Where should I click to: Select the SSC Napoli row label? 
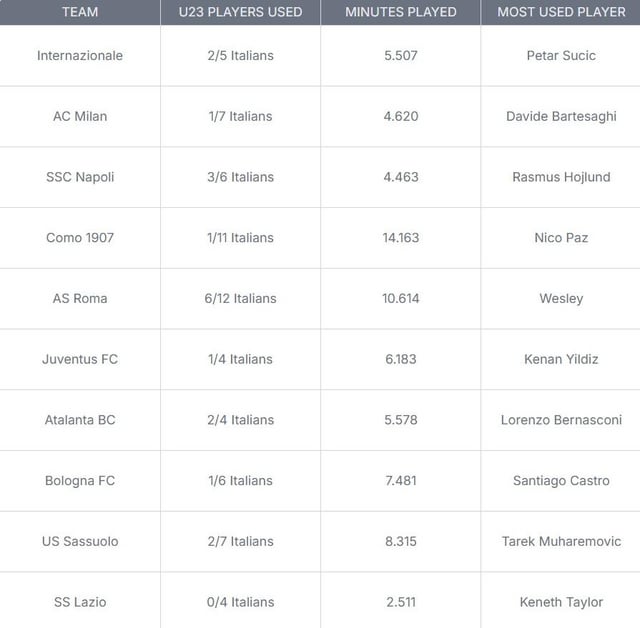click(80, 177)
